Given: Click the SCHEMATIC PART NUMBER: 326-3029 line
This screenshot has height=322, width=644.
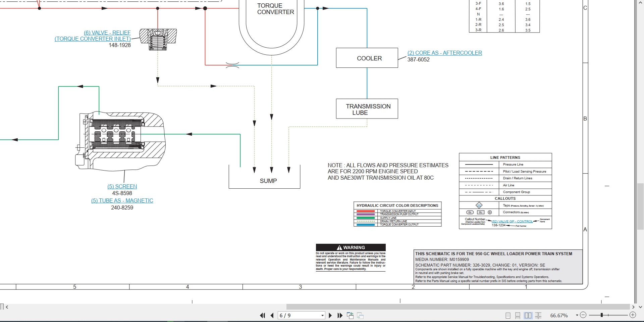Looking at the screenshot, I should pos(480,265).
